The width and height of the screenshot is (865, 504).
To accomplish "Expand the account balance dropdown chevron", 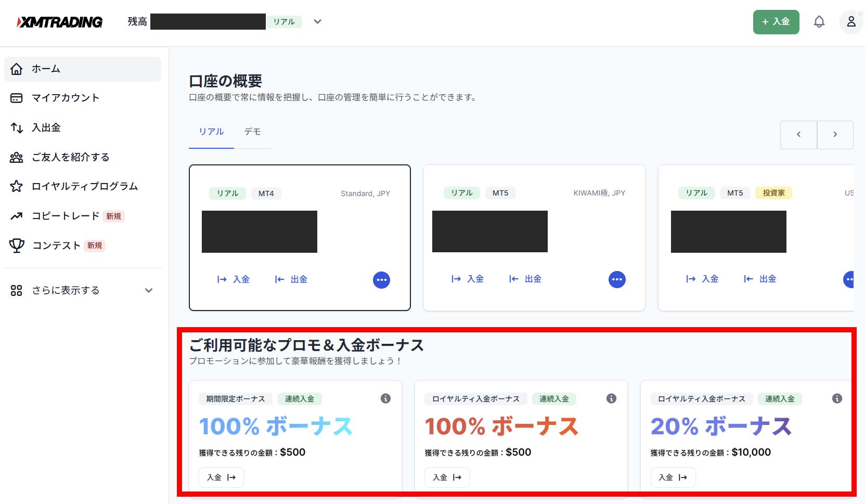I will 318,22.
